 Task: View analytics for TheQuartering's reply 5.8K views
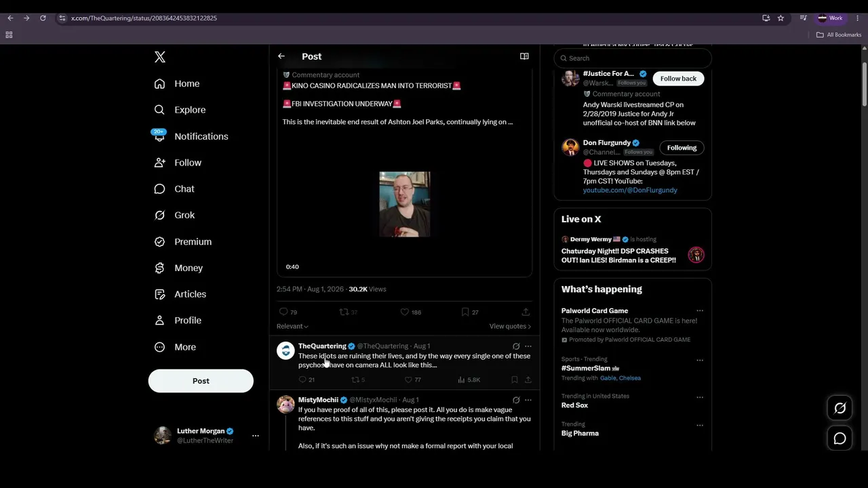469,380
